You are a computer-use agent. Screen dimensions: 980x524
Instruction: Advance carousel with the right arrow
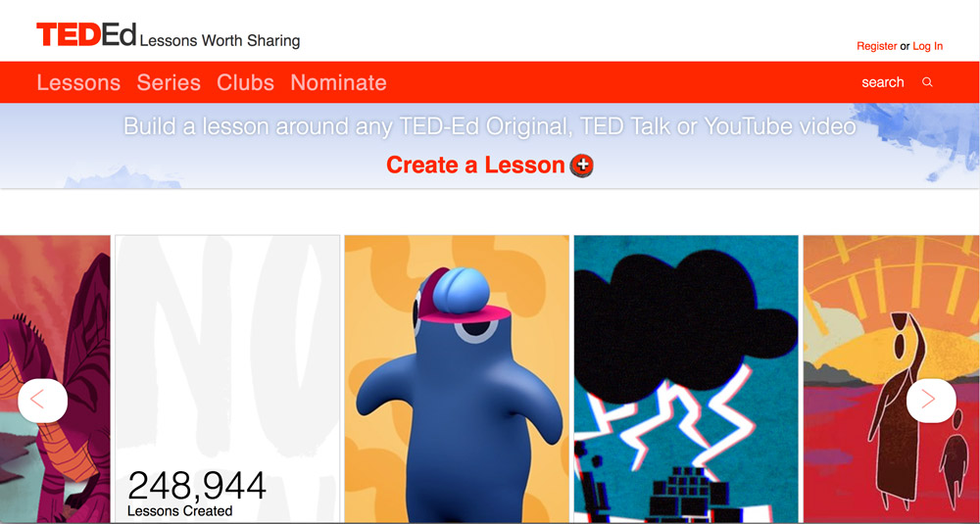[x=931, y=401]
